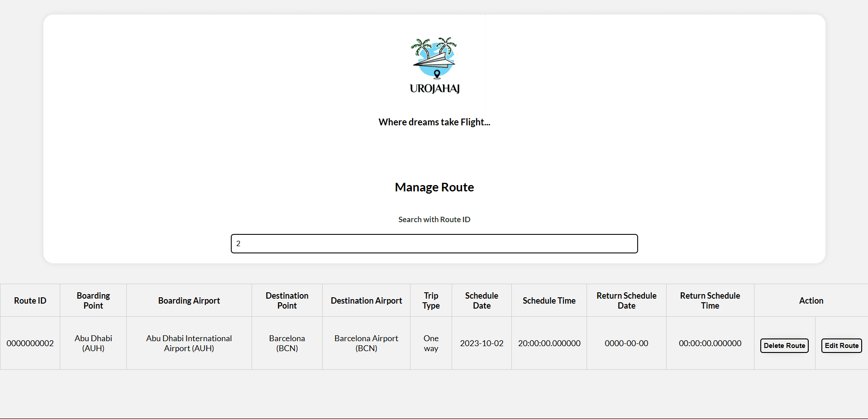Click route ID 0000000002 cell
868x419 pixels.
[x=30, y=343]
